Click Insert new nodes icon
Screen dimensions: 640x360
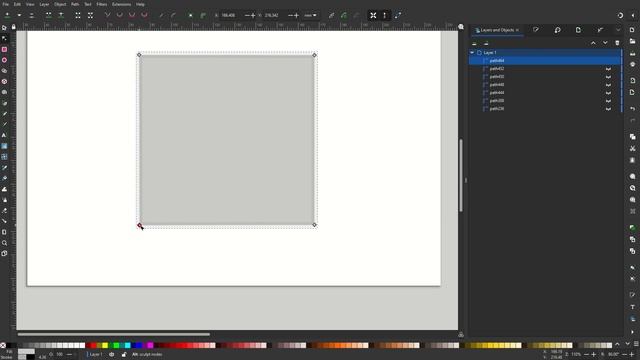(x=7, y=15)
